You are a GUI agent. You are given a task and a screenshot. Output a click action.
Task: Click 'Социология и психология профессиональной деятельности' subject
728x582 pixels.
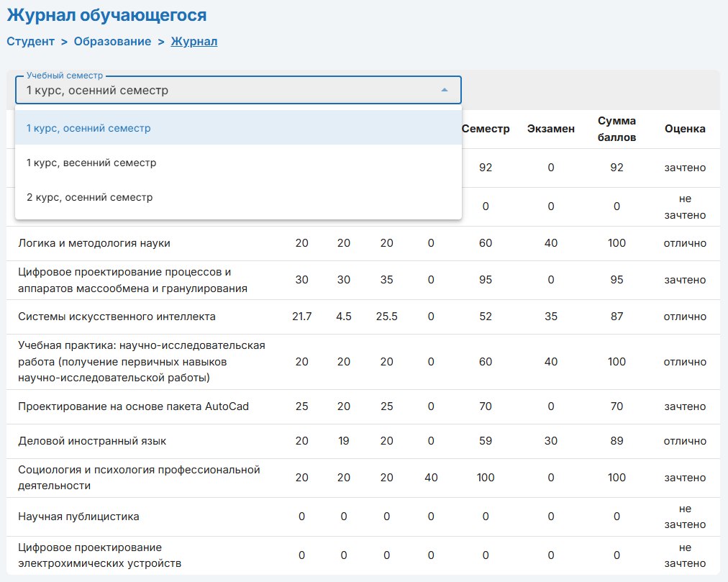pos(139,478)
